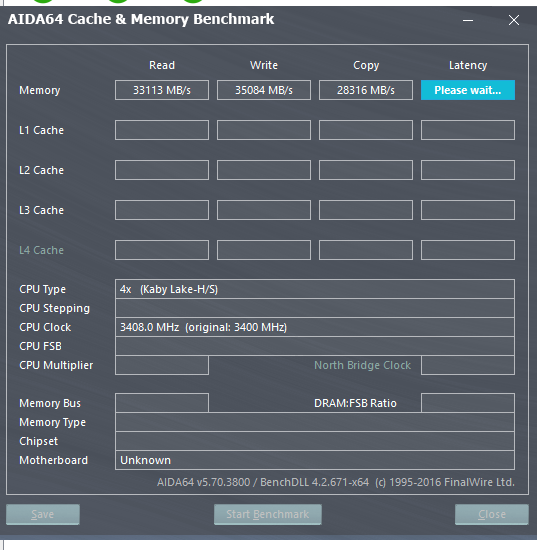Click the L1 Cache row label
Image resolution: width=538 pixels, height=550 pixels.
point(41,130)
